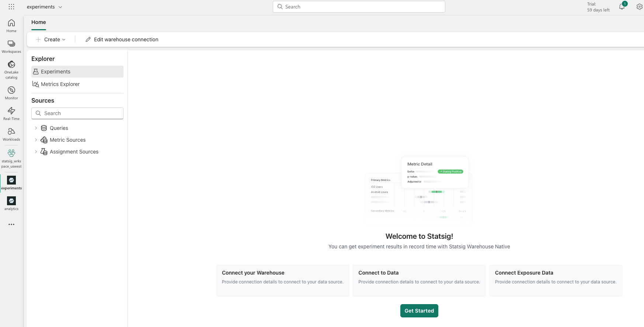Select the experiments item in rail
This screenshot has height=327, width=644.
(11, 183)
